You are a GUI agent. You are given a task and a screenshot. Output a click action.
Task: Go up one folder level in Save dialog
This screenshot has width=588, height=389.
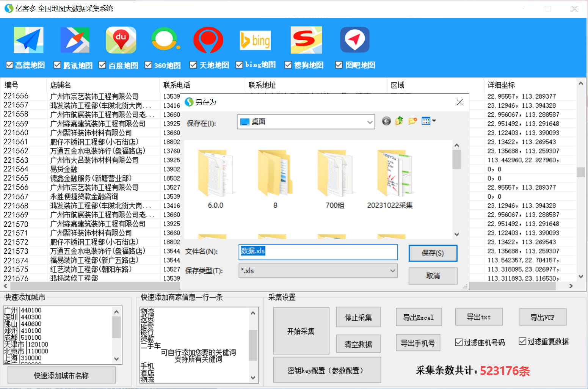[399, 121]
